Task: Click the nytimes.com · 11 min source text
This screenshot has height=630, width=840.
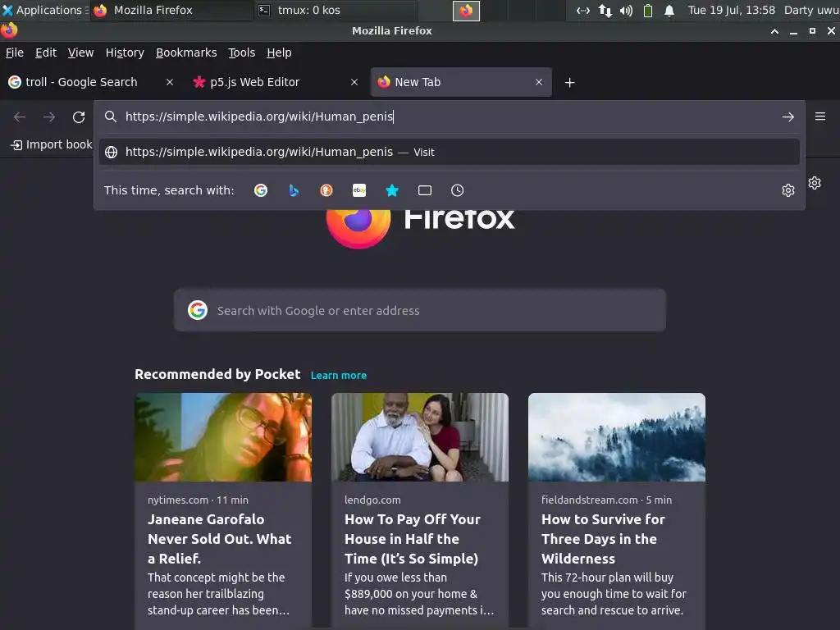Action: pos(198,500)
